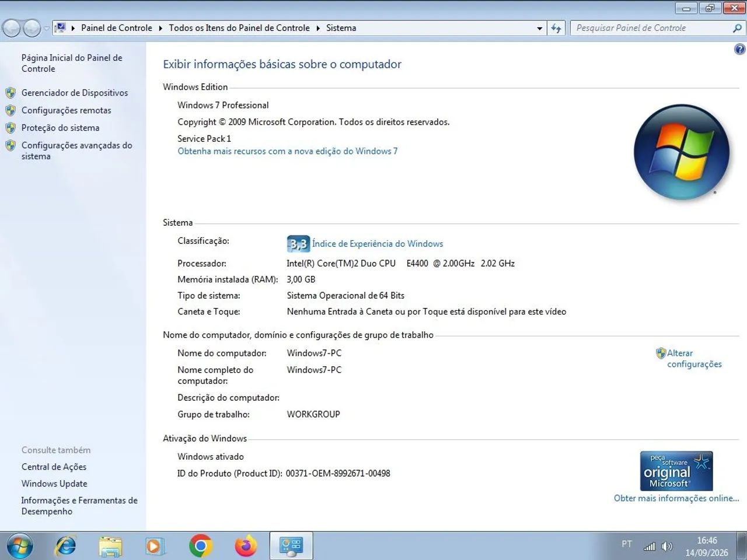Click the Windows ativado text
The height and width of the screenshot is (560, 747).
[211, 457]
